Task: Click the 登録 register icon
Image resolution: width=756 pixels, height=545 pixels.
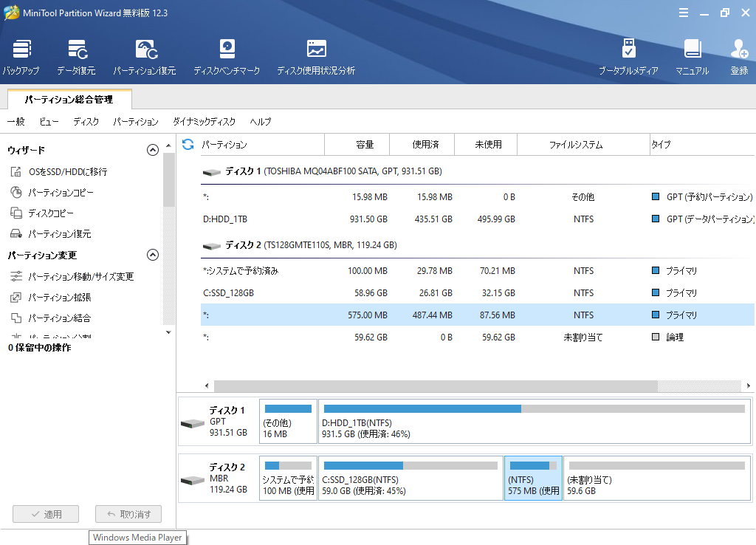Action: click(x=739, y=58)
